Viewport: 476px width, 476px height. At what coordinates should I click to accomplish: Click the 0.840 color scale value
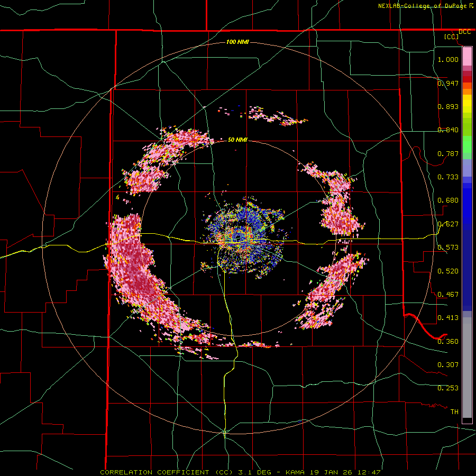pyautogui.click(x=448, y=130)
